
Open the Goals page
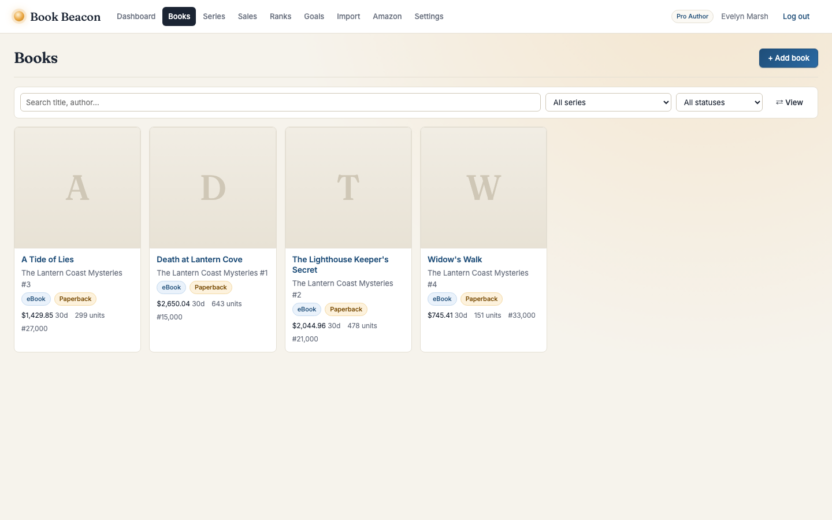coord(314,16)
